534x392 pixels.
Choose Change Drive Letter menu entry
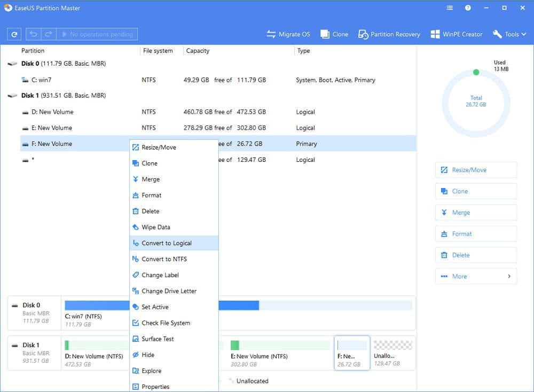tap(169, 291)
